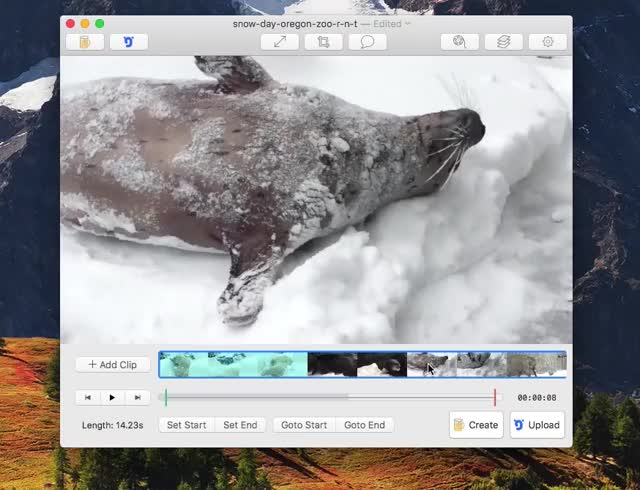Open the resize arrows tool
This screenshot has width=640, height=490.
click(280, 42)
